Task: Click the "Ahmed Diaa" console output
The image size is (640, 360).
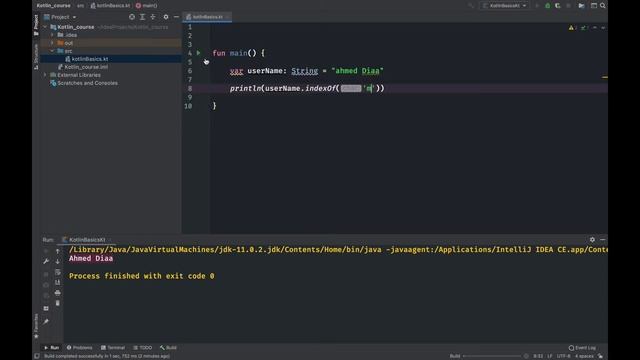Action: click(x=91, y=259)
